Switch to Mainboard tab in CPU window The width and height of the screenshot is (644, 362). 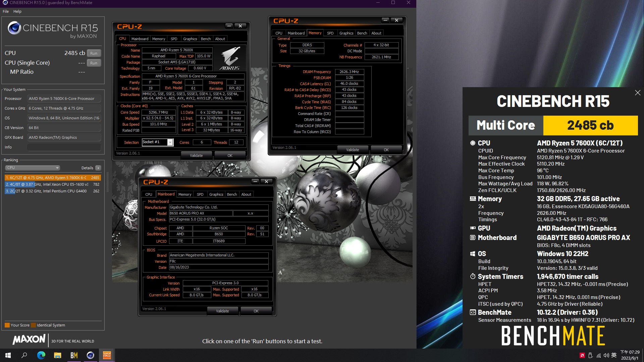coord(140,39)
